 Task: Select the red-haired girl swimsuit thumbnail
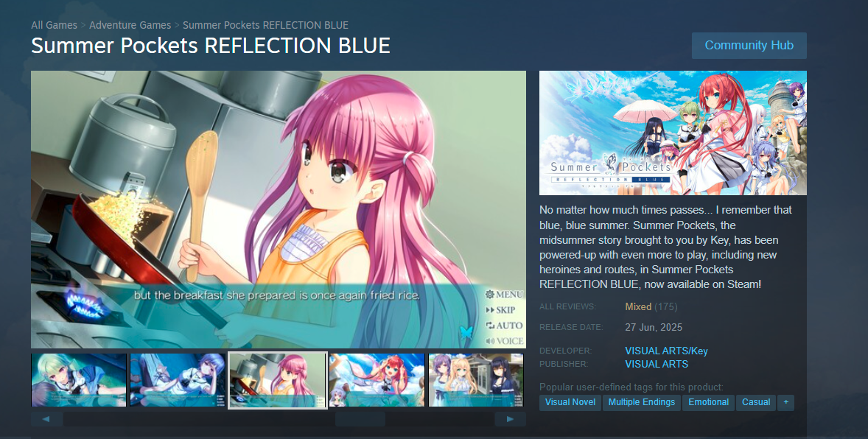377,380
